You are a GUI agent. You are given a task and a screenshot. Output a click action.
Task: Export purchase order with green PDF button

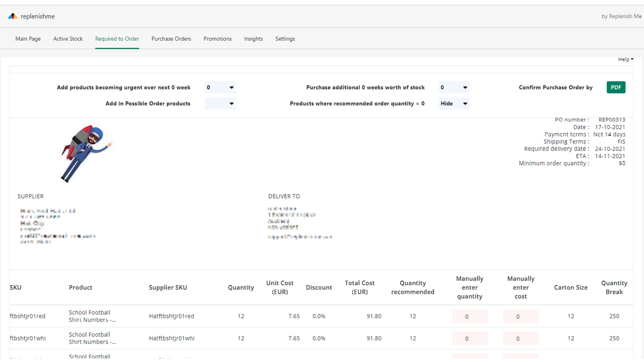pos(616,87)
